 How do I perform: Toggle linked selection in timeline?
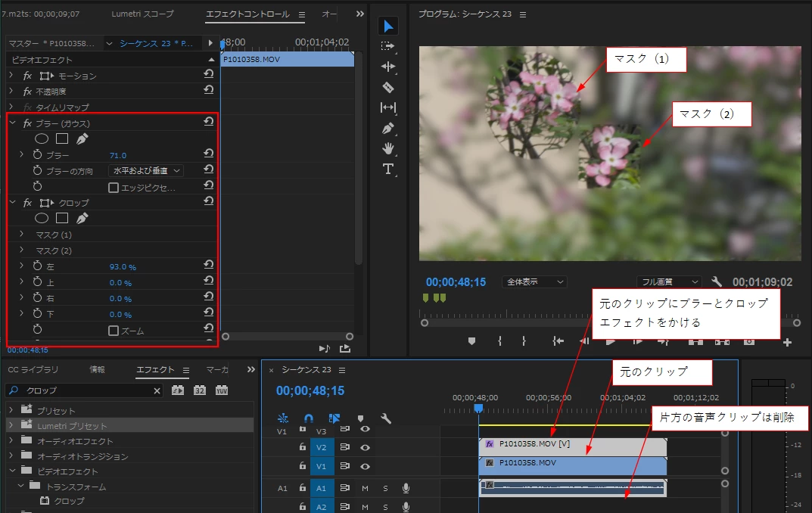click(334, 418)
